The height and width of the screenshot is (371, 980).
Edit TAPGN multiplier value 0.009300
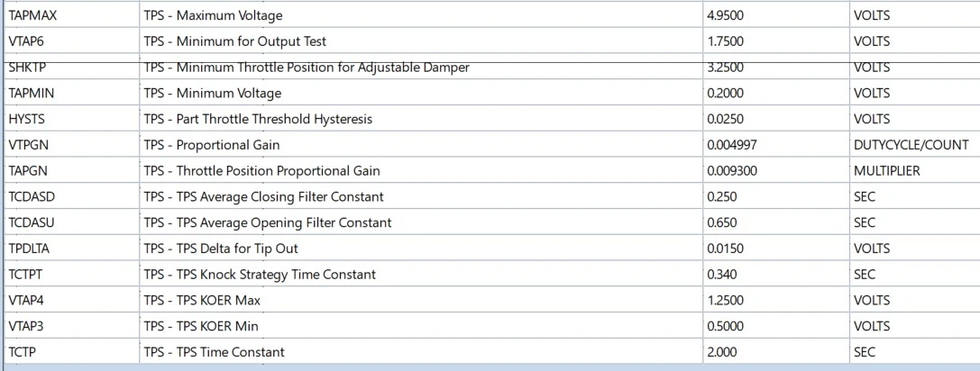[775, 170]
